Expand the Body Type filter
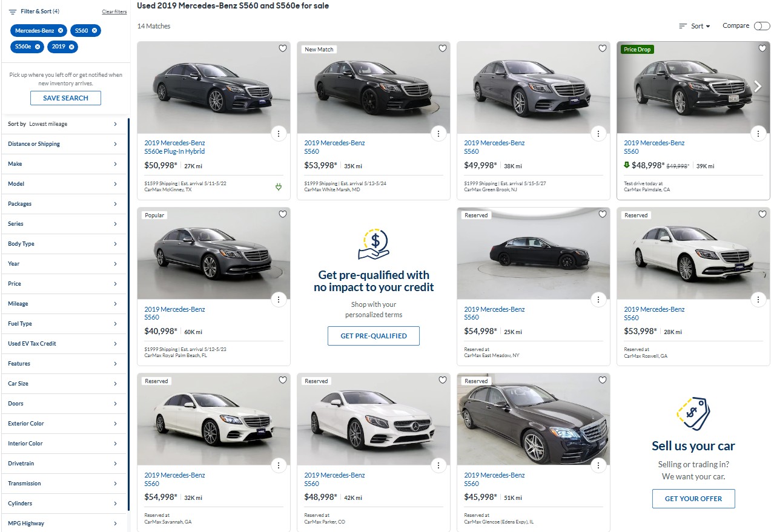Screen dimensions: 774x532 (x=64, y=244)
